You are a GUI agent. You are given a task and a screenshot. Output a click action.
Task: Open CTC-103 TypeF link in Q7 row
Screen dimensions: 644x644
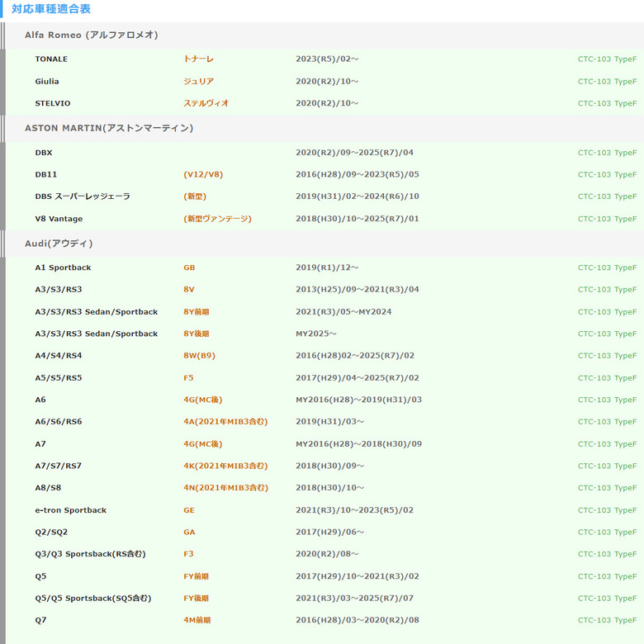pyautogui.click(x=607, y=620)
